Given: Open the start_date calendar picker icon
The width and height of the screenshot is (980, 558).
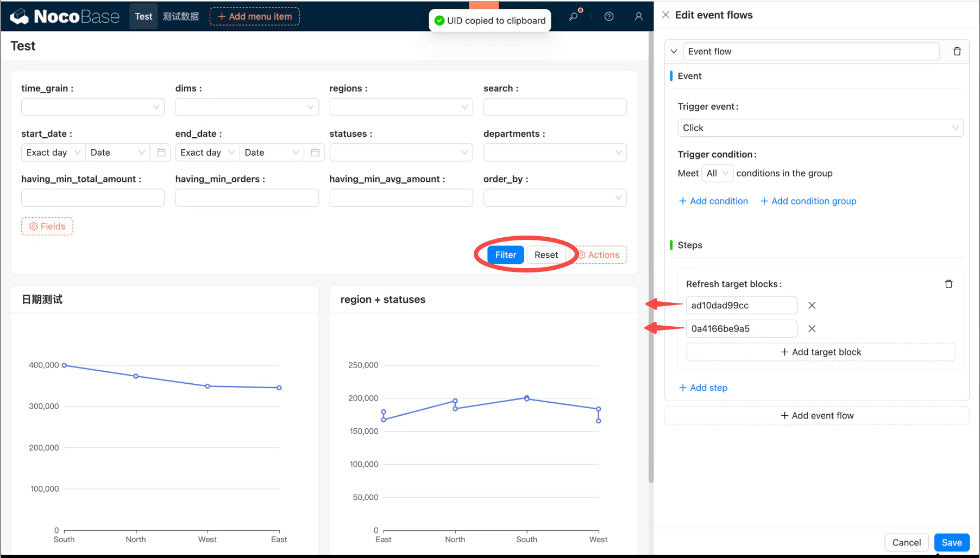Looking at the screenshot, I should pos(161,153).
